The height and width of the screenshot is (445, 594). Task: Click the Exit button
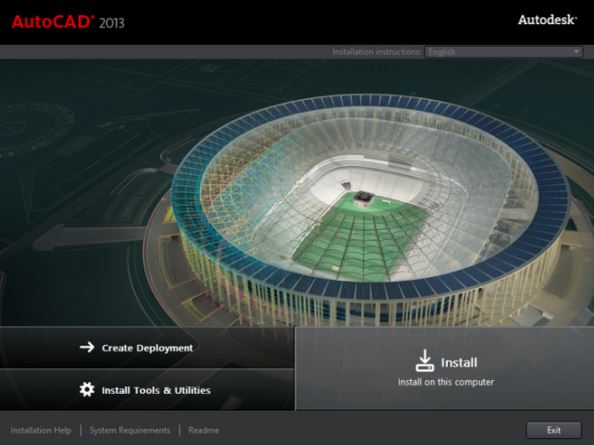553,430
